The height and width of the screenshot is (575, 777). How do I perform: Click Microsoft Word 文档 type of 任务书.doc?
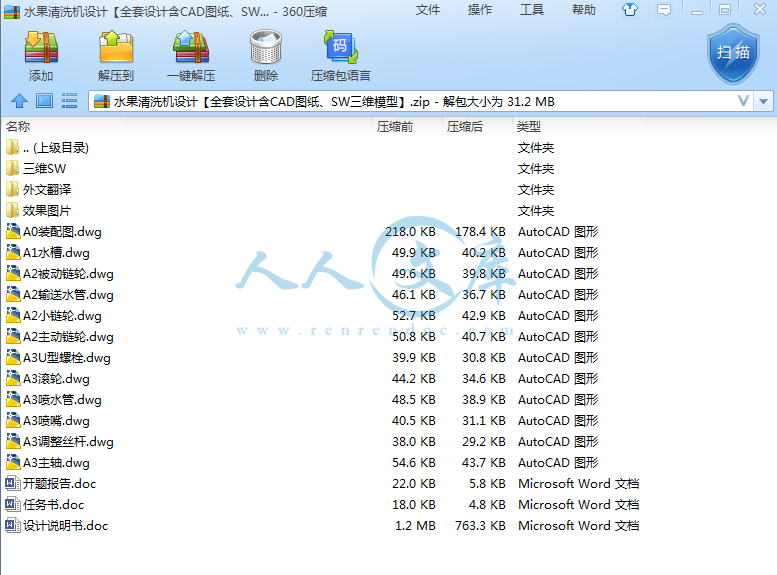(x=579, y=505)
